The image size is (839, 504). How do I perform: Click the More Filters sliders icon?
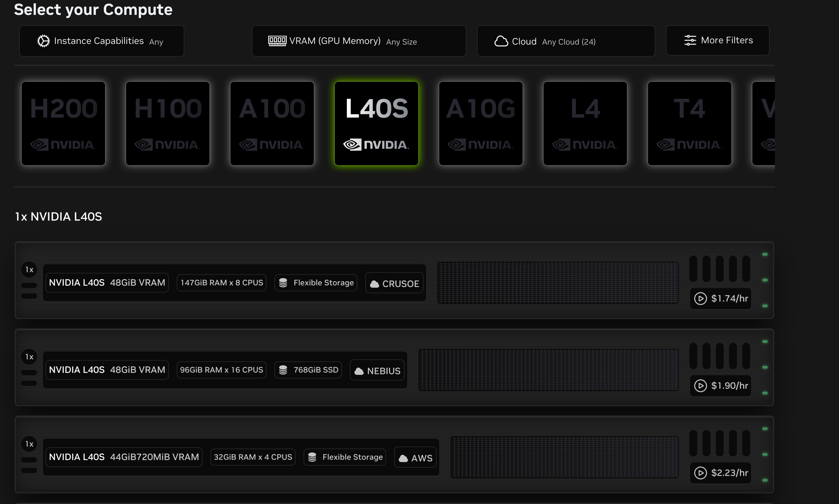690,40
